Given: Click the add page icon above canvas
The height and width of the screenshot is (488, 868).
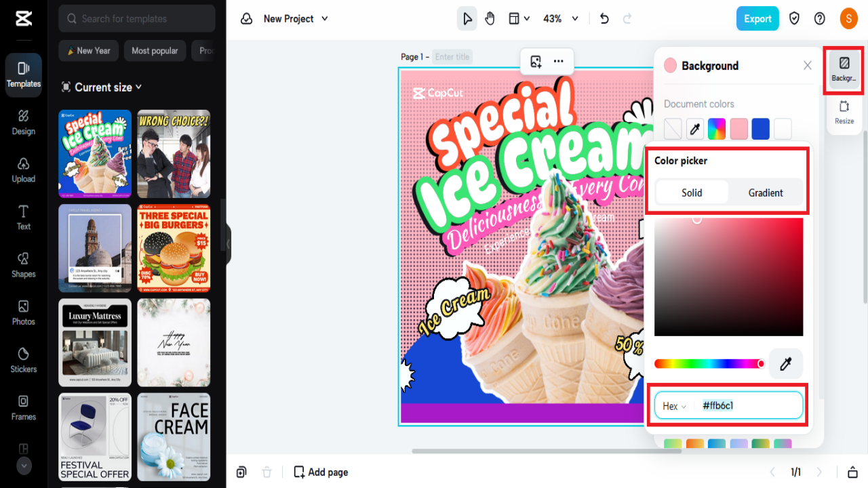Looking at the screenshot, I should point(536,62).
